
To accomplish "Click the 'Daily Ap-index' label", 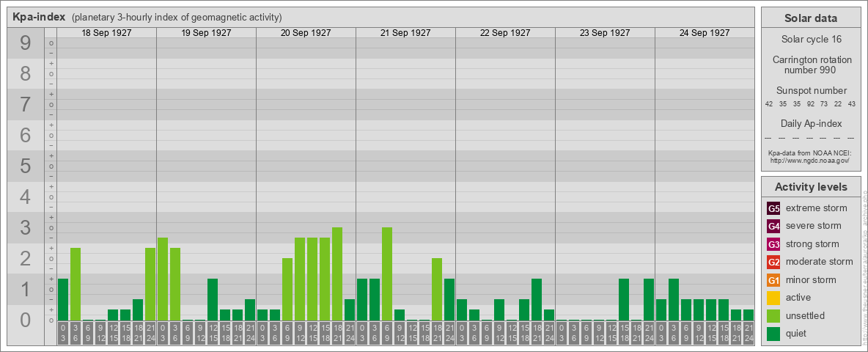I will coord(811,124).
